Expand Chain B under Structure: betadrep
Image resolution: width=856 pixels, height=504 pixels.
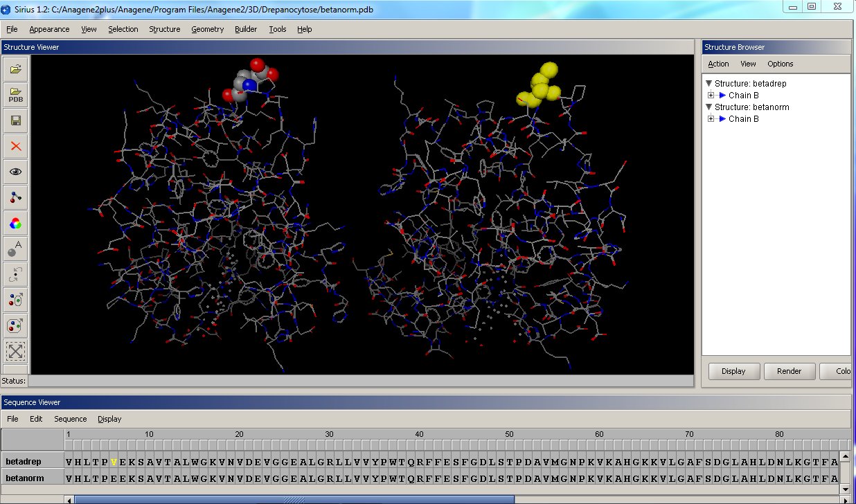coord(711,96)
